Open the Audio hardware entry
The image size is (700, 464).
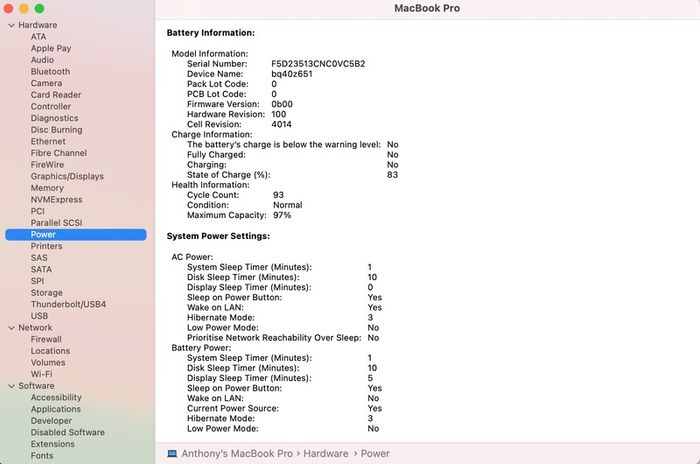coord(42,60)
